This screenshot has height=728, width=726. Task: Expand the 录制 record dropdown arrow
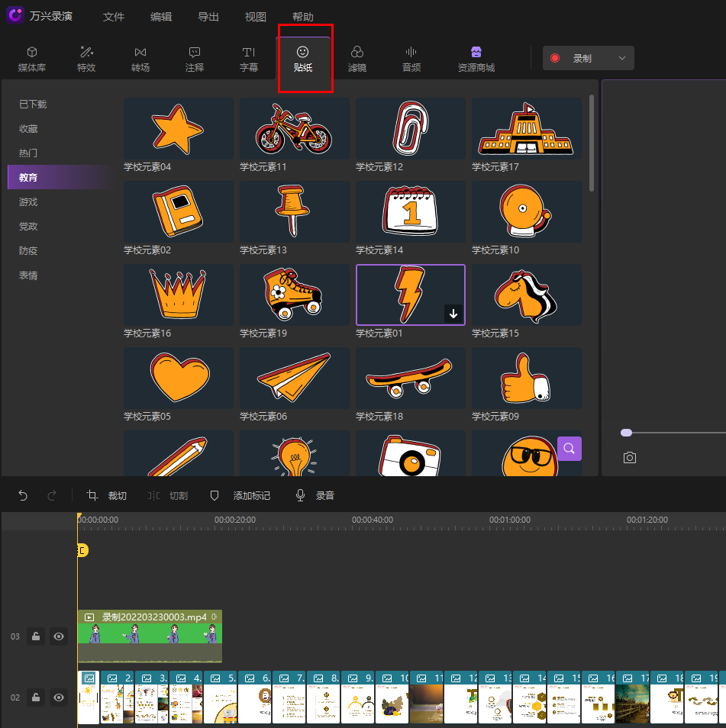tap(622, 58)
